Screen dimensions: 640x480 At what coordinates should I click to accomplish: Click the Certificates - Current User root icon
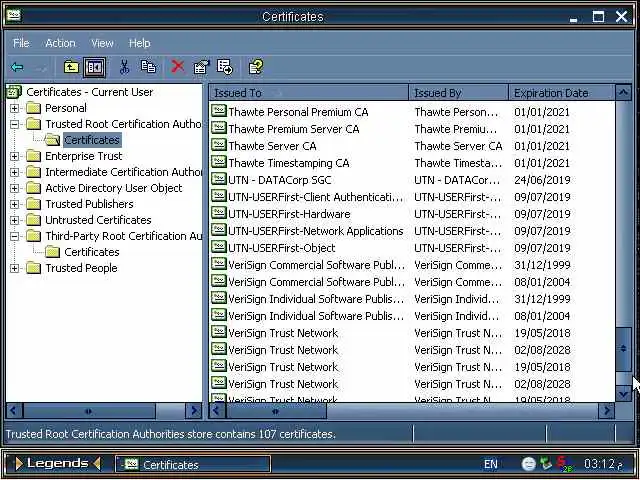coord(14,92)
